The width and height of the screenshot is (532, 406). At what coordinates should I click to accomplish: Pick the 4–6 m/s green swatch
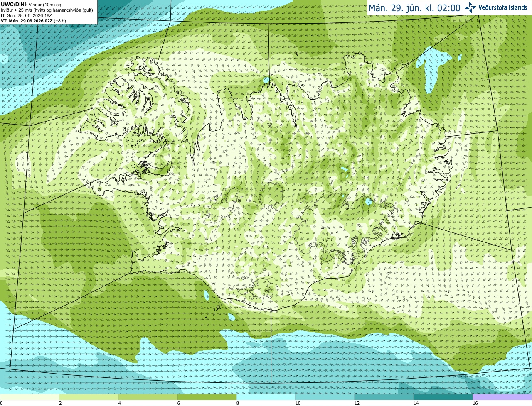point(148,397)
